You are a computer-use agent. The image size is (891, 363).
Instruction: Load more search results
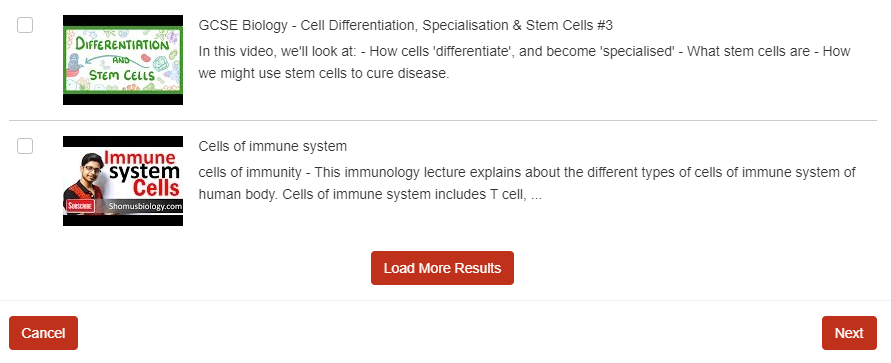442,268
